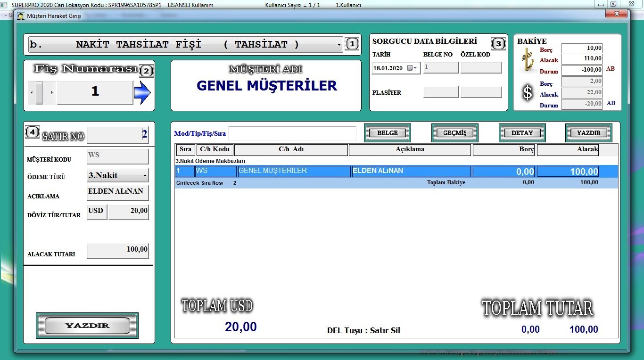Click the first Plasiyer input field
The width and height of the screenshot is (644, 360).
point(441,92)
